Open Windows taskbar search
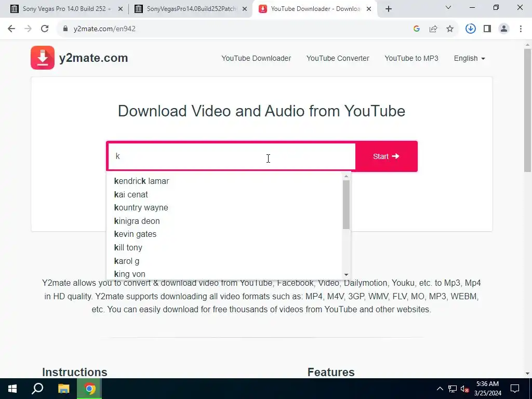Viewport: 532px width, 399px height. point(37,389)
